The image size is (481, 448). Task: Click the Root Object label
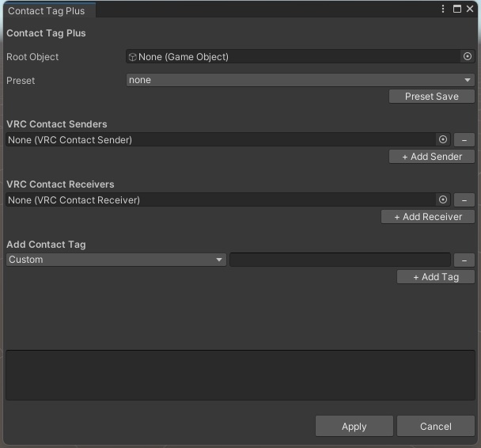[32, 57]
